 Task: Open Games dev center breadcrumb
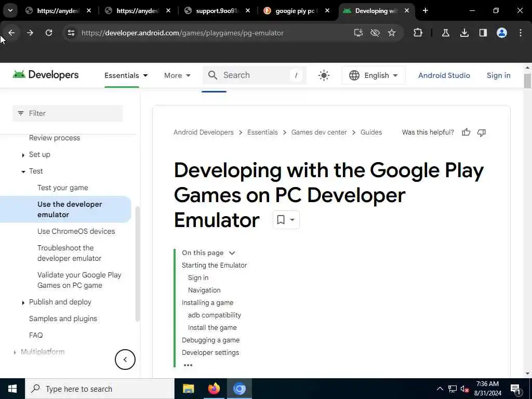pyautogui.click(x=319, y=132)
